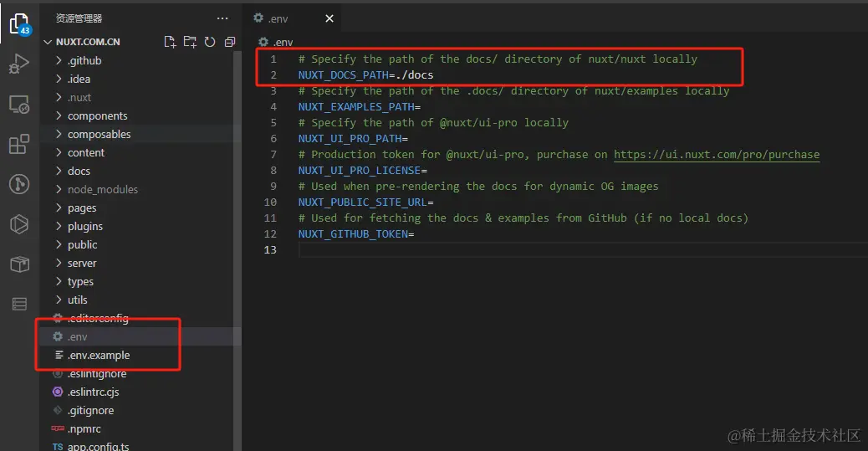The height and width of the screenshot is (451, 868).
Task: Select the .env file in the Explorer
Action: 140,336
